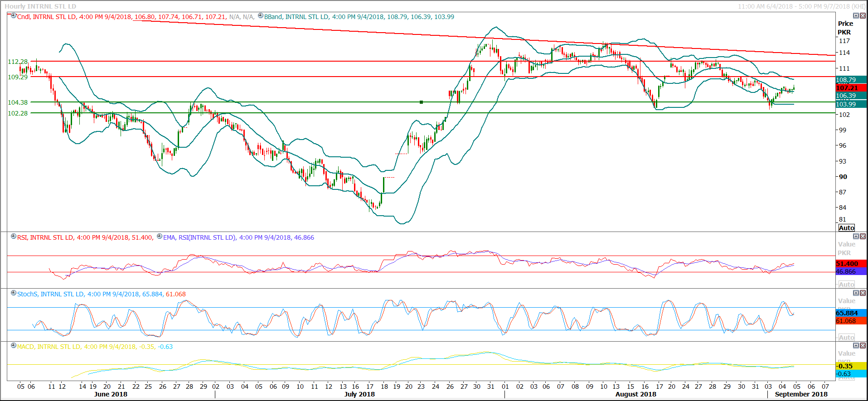Viewport: 868px width, 401px height.
Task: Click the clock icon beside the StochS label
Action: pos(14,293)
